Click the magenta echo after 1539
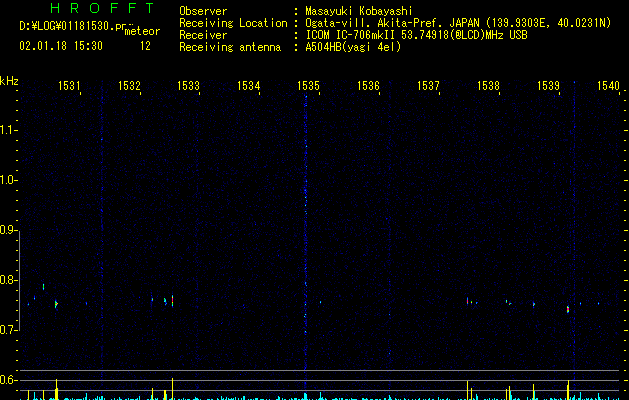The width and height of the screenshot is (629, 400). [568, 309]
